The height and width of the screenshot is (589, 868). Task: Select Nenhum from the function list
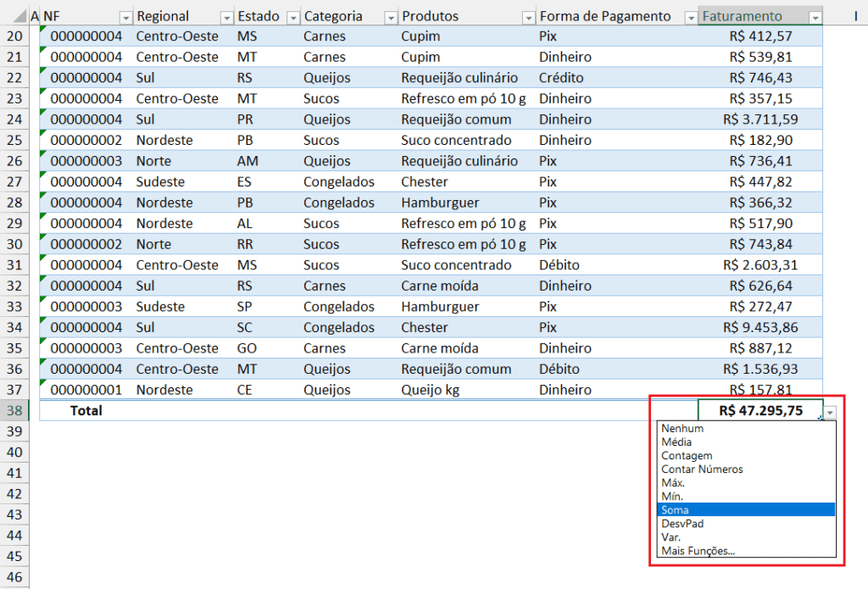click(x=682, y=429)
